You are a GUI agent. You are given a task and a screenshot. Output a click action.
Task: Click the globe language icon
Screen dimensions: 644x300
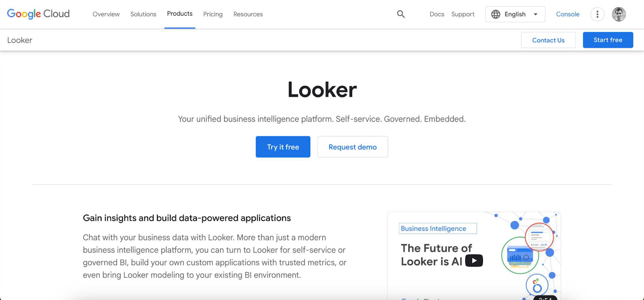[x=495, y=14]
